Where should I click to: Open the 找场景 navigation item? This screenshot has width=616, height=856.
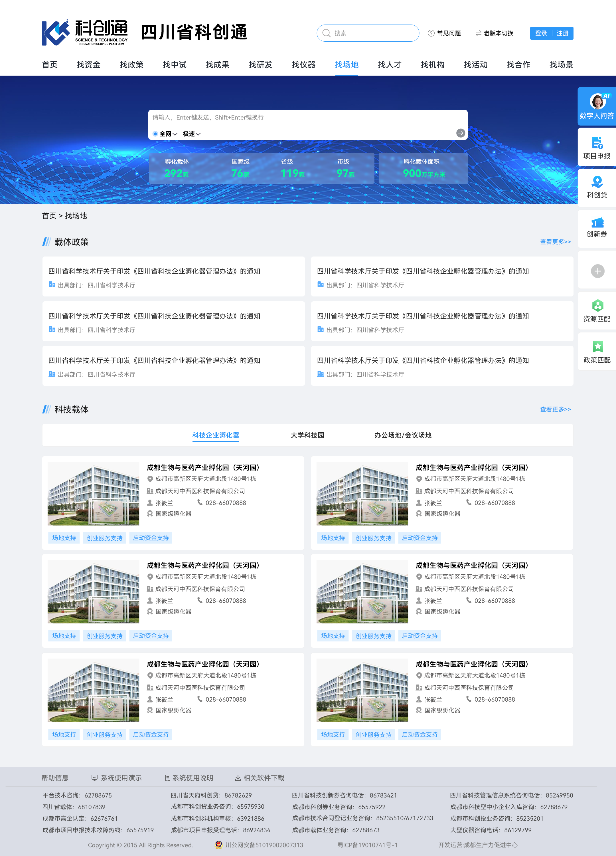[x=561, y=64]
